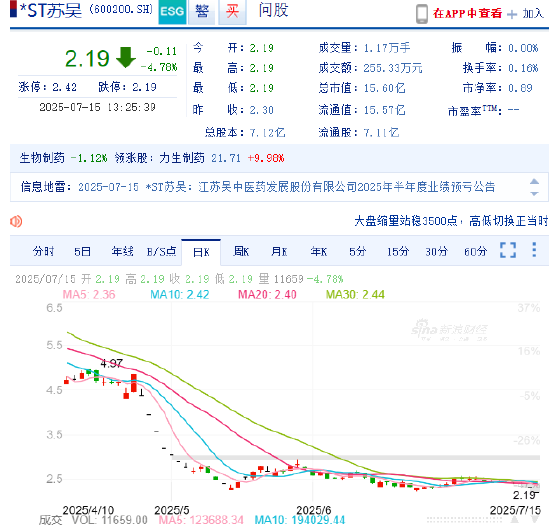550x526 pixels.
Task: Open the 力生制药 leading stock link
Action: [182, 158]
